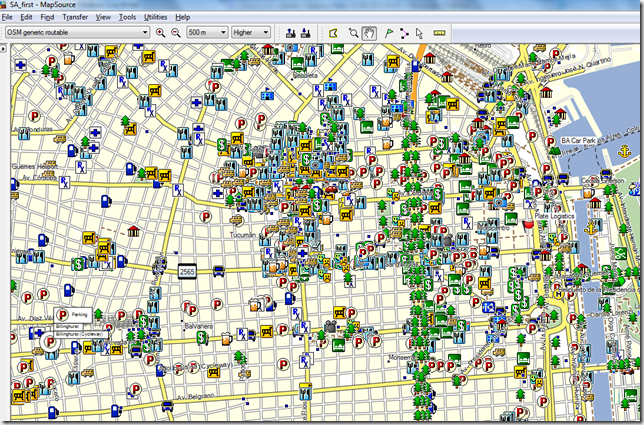Select the Zoom tool in the toolbar
Image resolution: width=644 pixels, height=425 pixels.
(353, 32)
